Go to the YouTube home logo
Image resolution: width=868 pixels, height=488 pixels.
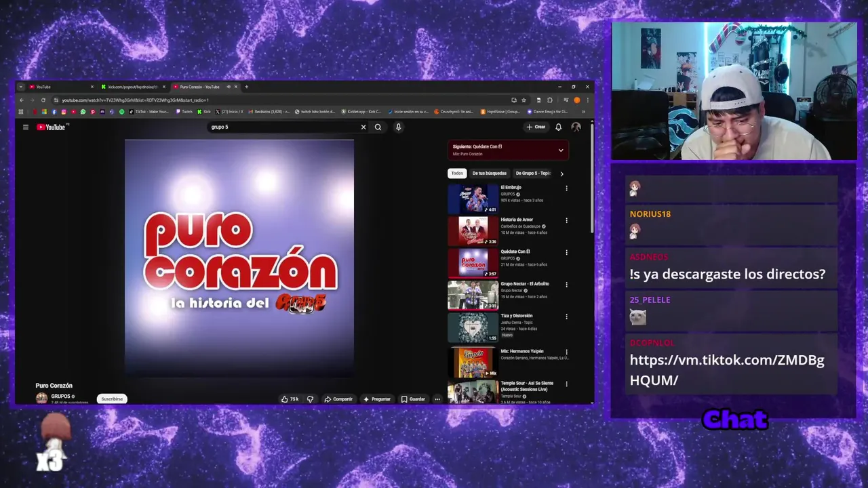(x=51, y=127)
